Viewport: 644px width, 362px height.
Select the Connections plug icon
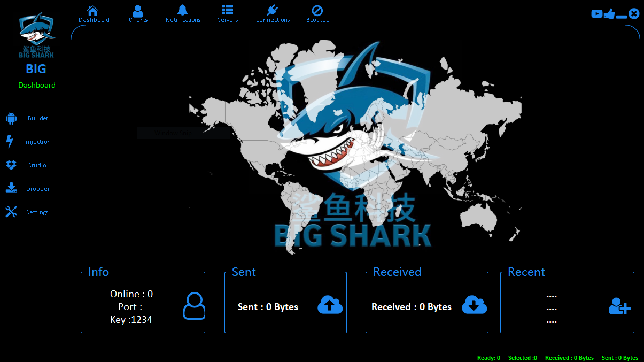point(273,11)
